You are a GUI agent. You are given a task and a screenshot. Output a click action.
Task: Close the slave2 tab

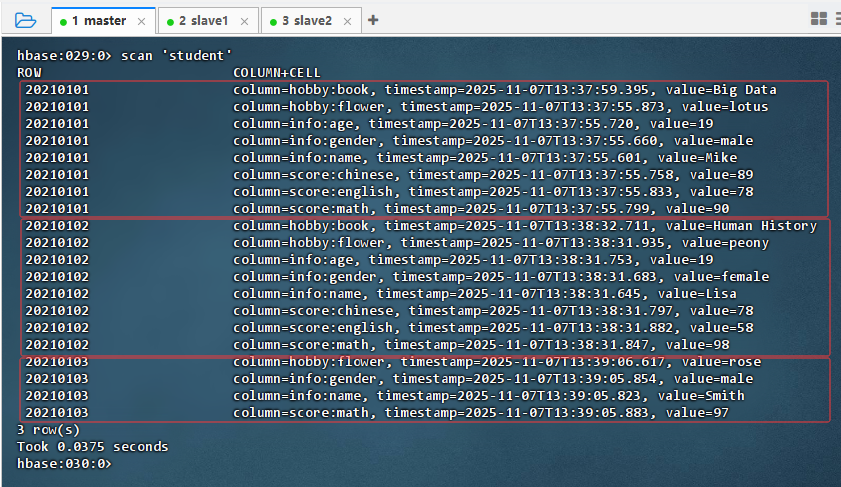[x=348, y=21]
